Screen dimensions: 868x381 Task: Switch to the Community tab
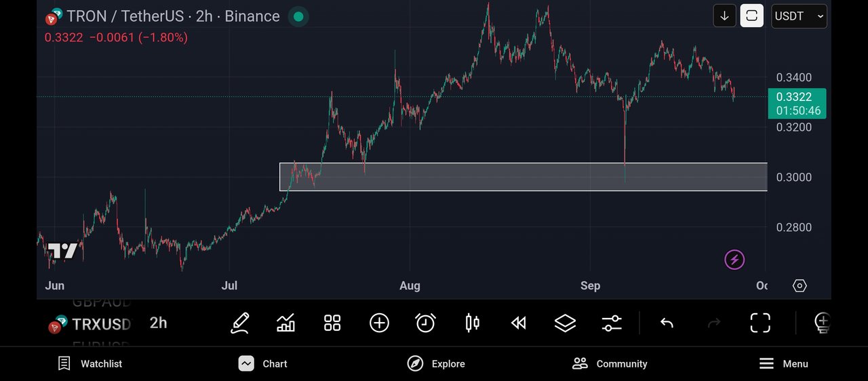(610, 364)
